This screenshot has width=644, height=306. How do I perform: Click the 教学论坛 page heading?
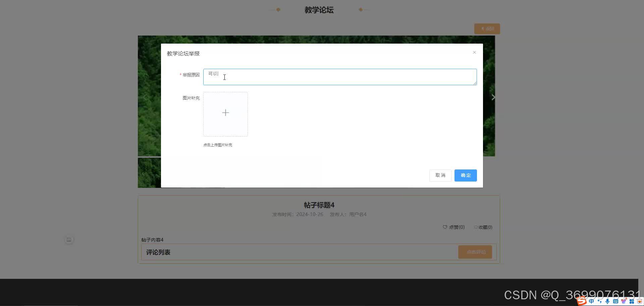[319, 10]
